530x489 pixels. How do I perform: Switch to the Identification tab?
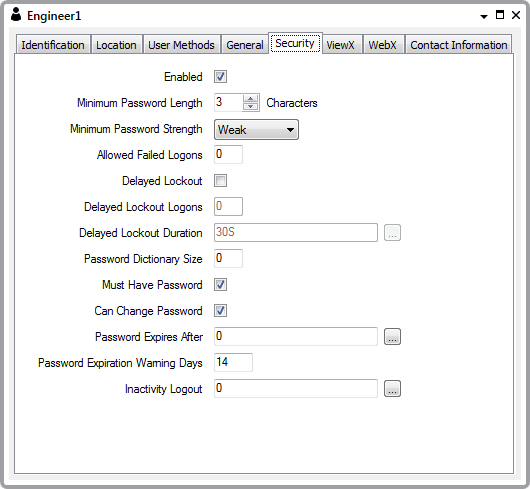click(x=53, y=45)
